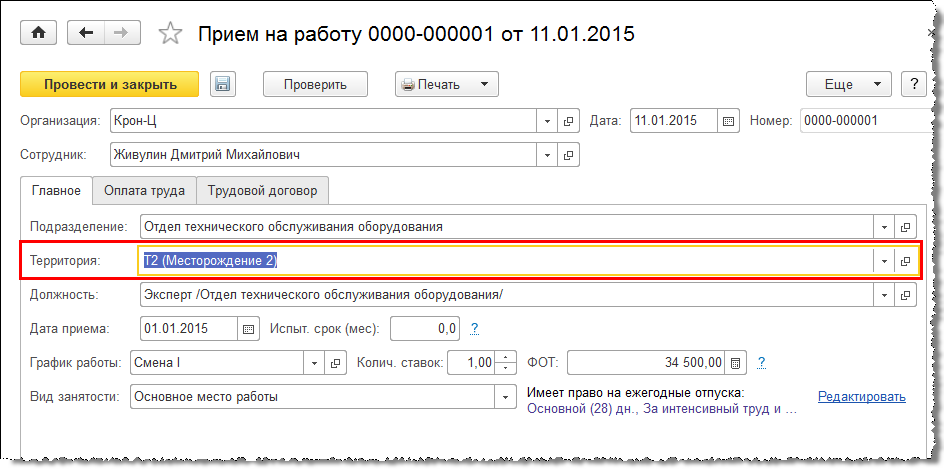Click into the ФОТ amount field
This screenshot has width=944, height=469.
click(x=646, y=363)
